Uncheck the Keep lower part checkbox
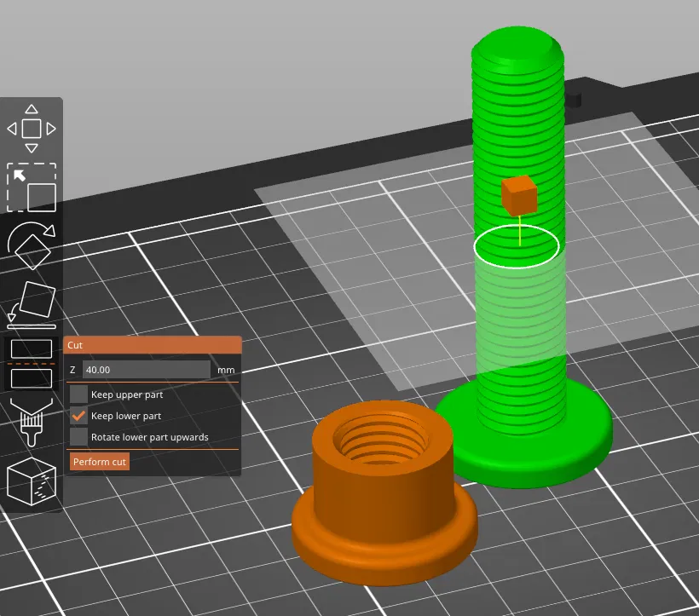699x616 pixels. tap(78, 416)
